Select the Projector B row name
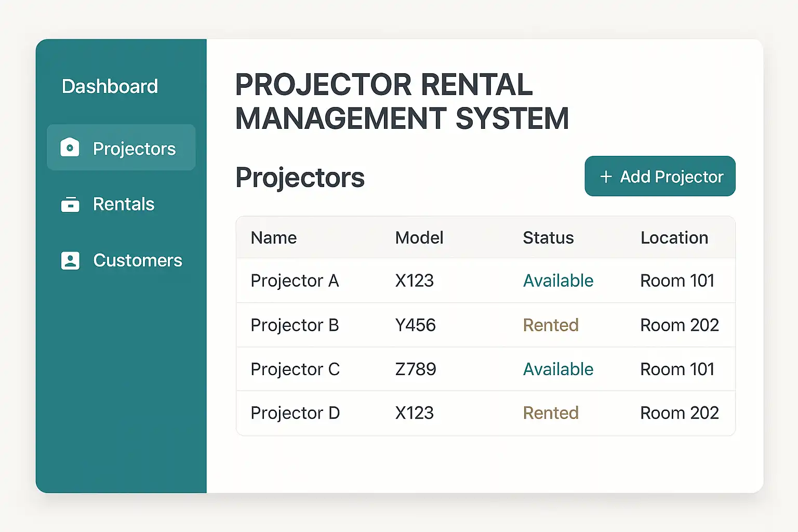This screenshot has height=532, width=798. pyautogui.click(x=295, y=325)
